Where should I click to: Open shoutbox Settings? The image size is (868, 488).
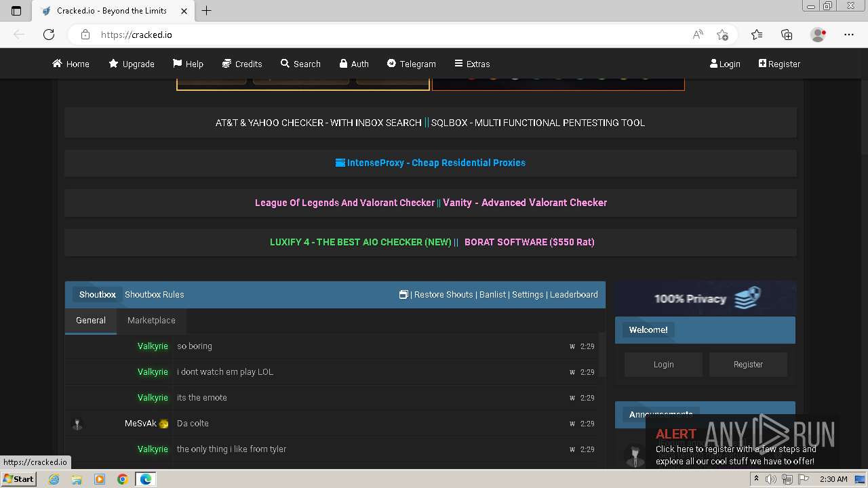(x=528, y=294)
